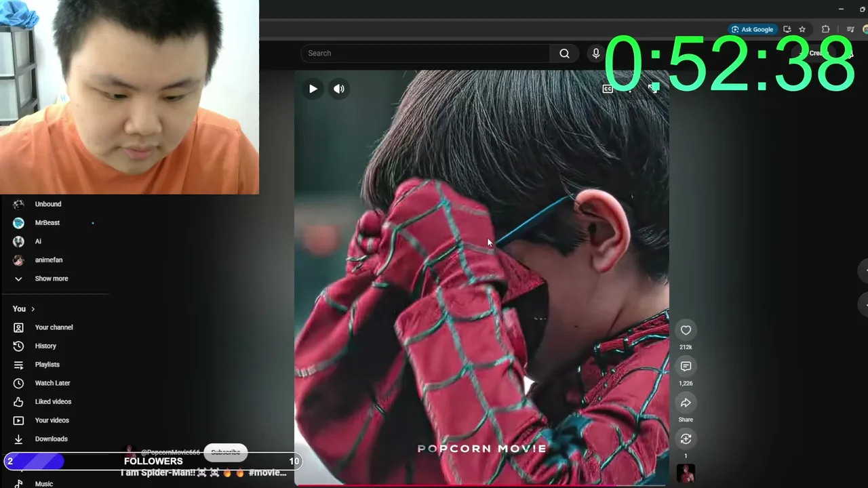Open browser media controls

coord(850,29)
